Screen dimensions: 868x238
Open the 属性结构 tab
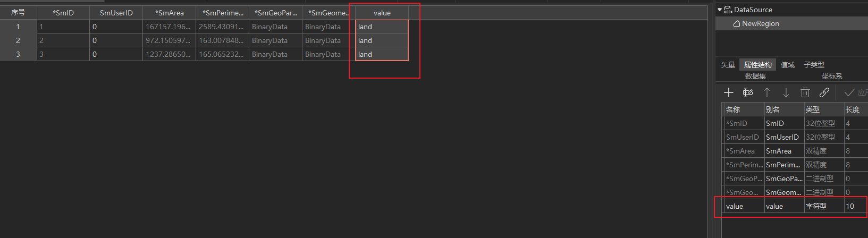757,65
